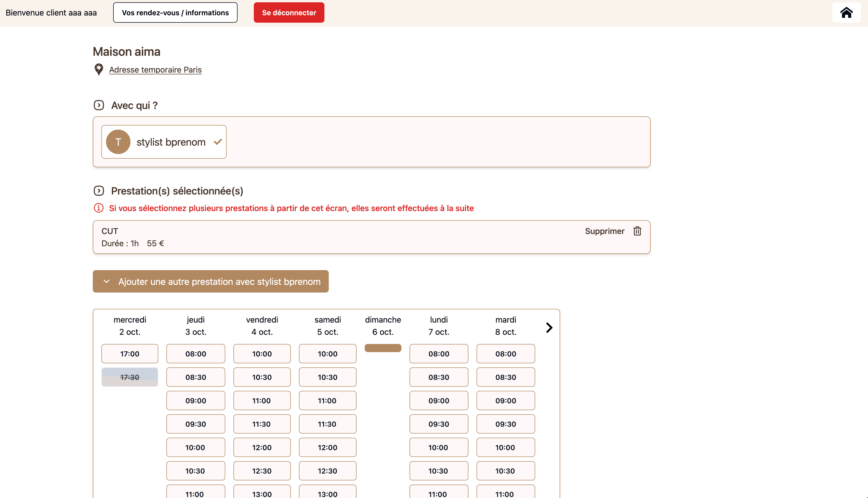Click the brown bar under dimanche 6 oct.
The image size is (868, 498).
click(x=383, y=348)
